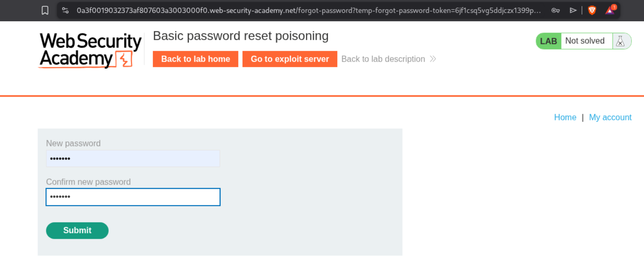This screenshot has width=644, height=265.
Task: Click the saved password key icon
Action: pos(555,10)
